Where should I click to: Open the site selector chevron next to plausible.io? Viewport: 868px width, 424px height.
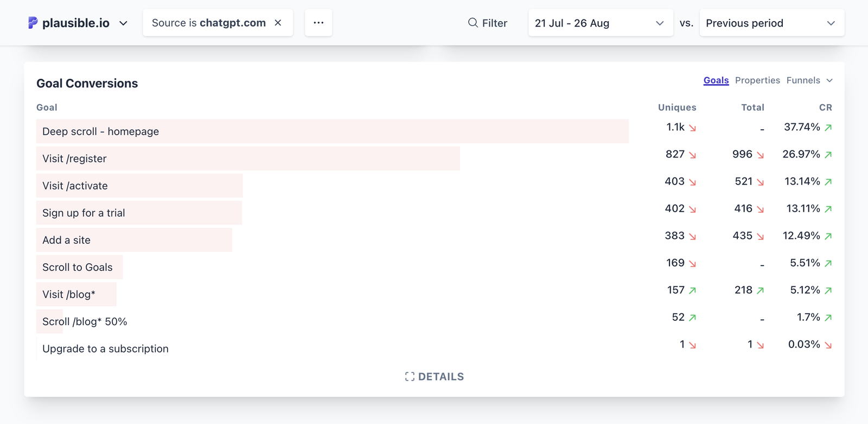coord(124,23)
